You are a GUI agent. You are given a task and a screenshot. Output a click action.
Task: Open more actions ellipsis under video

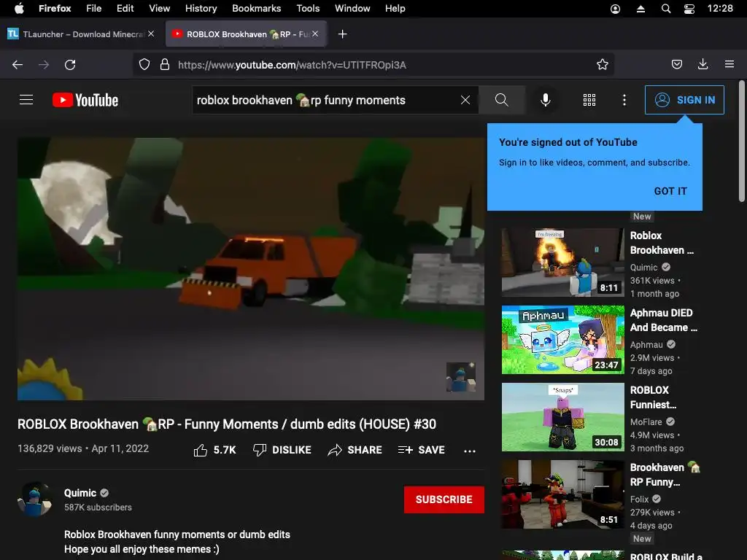coord(470,451)
